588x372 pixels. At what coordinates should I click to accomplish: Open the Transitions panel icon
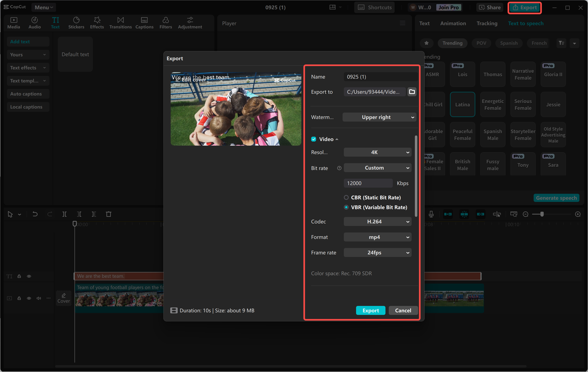(120, 23)
